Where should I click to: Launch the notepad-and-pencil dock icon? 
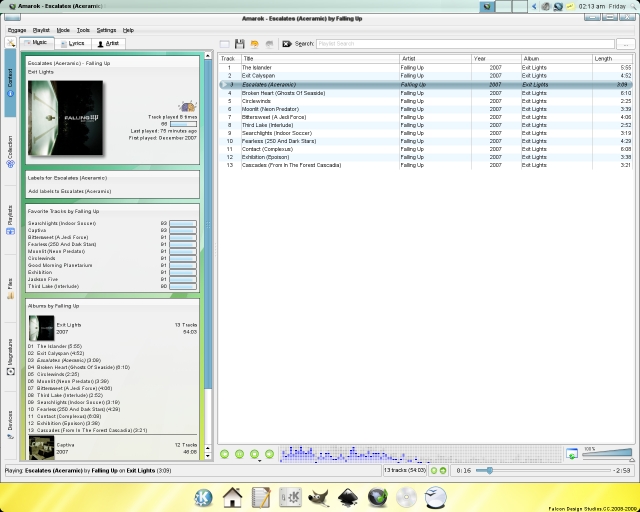click(x=261, y=497)
